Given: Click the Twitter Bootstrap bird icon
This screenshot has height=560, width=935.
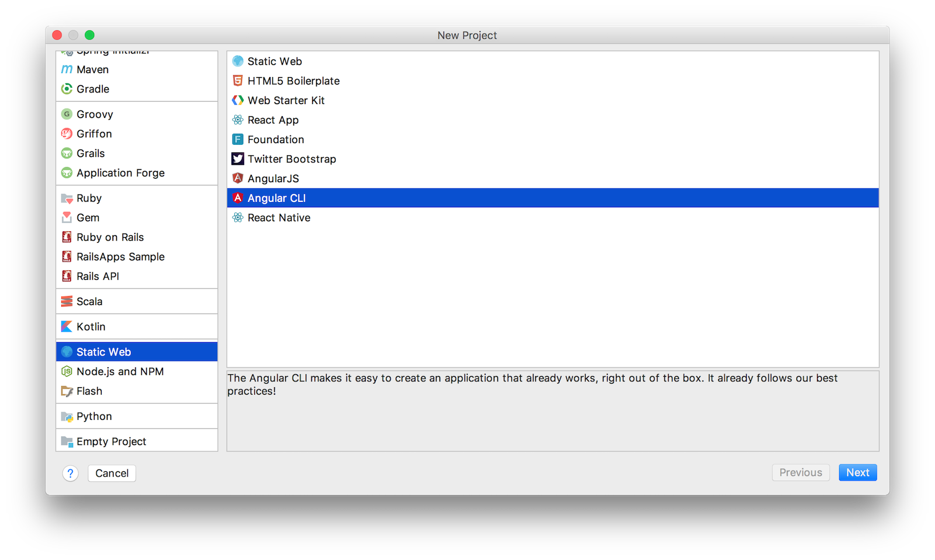Looking at the screenshot, I should (x=238, y=159).
